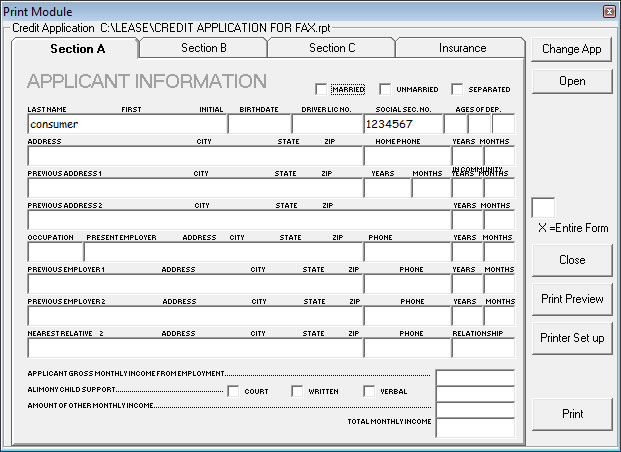621x452 pixels.
Task: Focus the Home Phone field
Action: 407,156
